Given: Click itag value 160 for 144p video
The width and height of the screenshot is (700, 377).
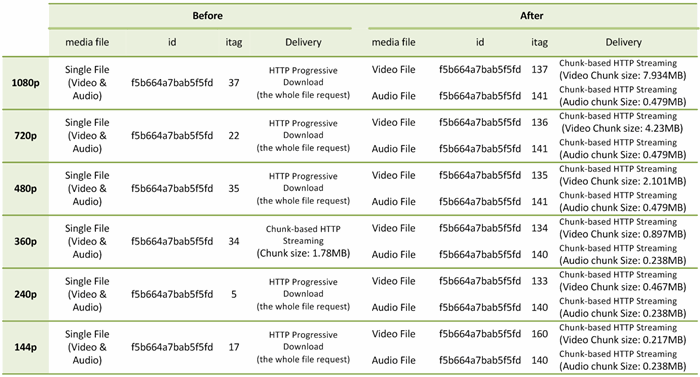Looking at the screenshot, I should (539, 334).
